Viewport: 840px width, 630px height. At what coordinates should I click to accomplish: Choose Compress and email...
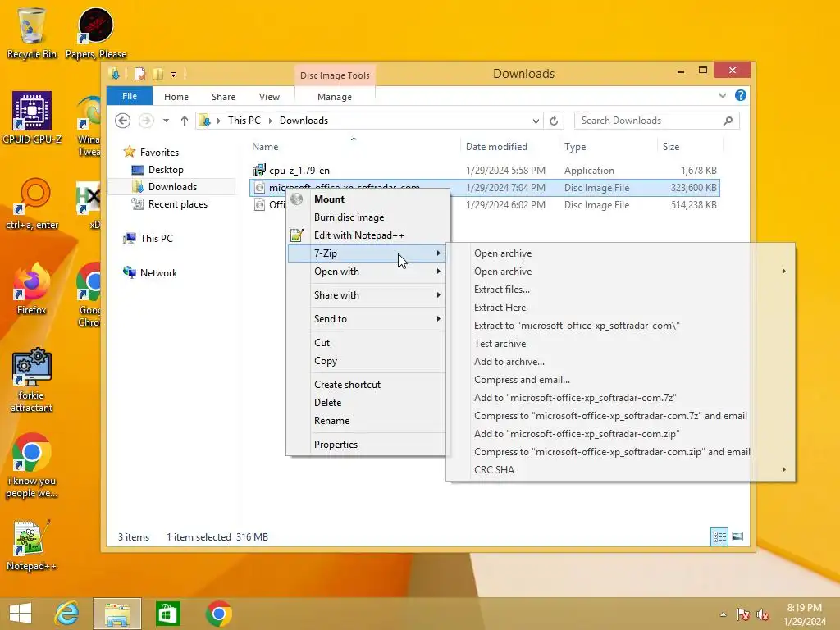click(x=621, y=380)
